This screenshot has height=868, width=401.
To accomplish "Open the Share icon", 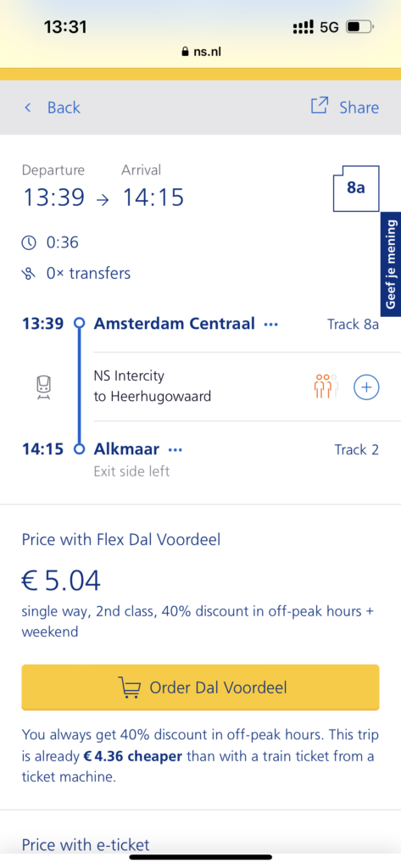I will coord(320,106).
